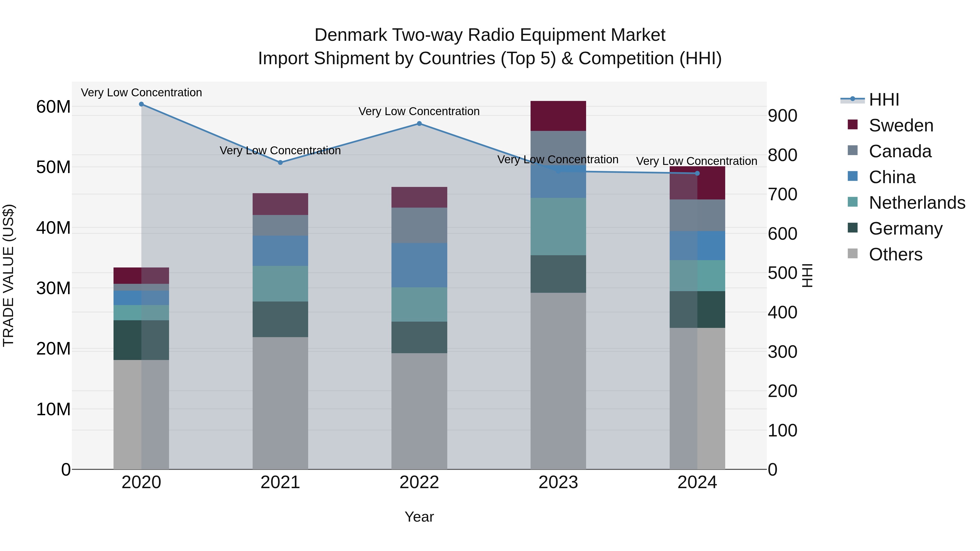The width and height of the screenshot is (980, 551).
Task: Click the rotated HHI right axis title
Action: tap(807, 275)
